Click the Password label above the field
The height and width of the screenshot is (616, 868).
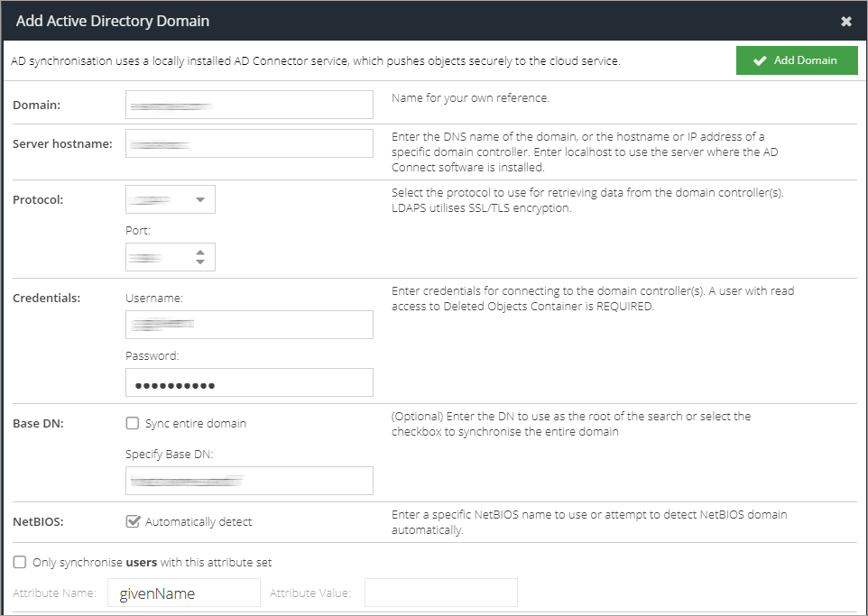152,355
